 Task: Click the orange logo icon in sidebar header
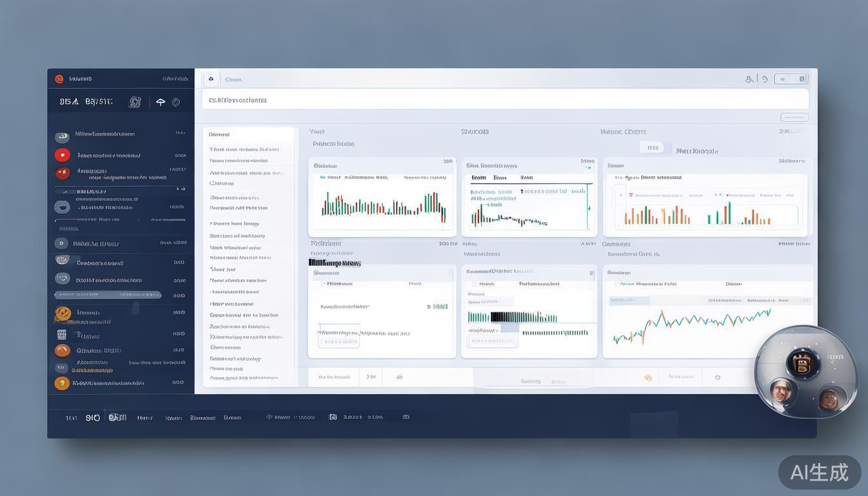[x=59, y=79]
